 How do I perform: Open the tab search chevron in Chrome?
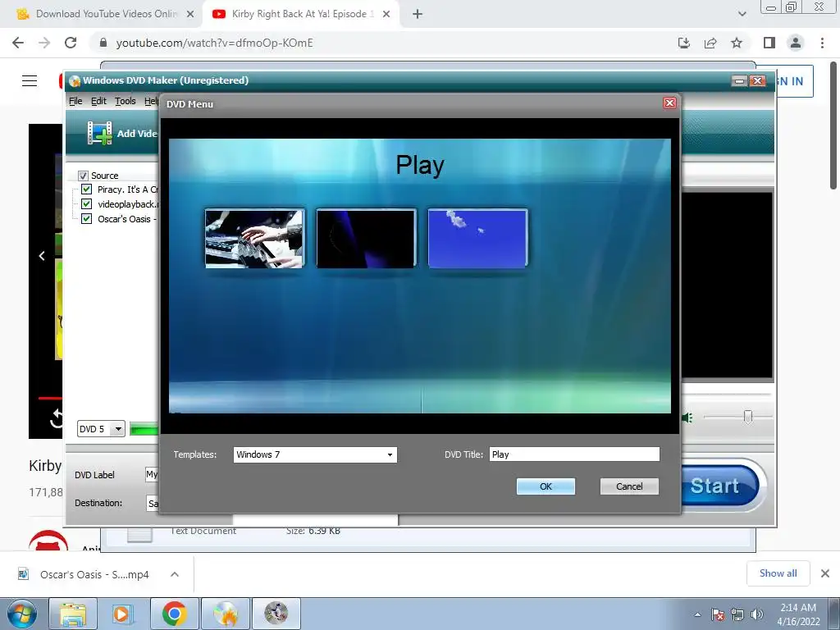coord(742,14)
